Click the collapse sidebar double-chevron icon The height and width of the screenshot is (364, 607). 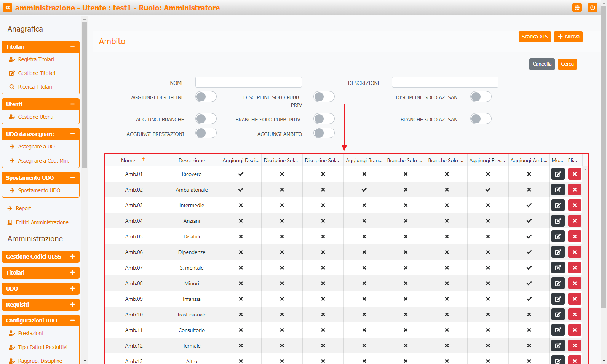(8, 8)
